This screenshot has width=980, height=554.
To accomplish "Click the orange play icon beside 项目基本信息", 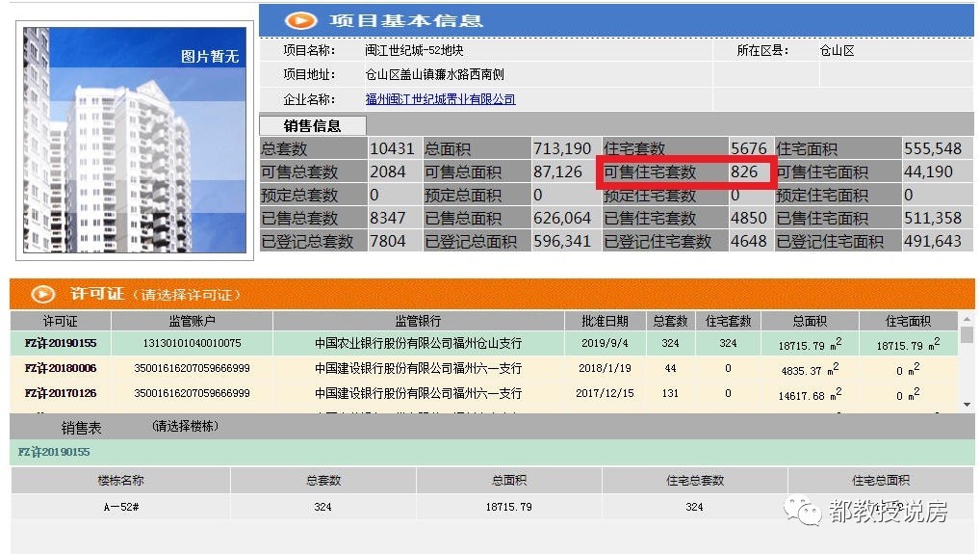I will 300,20.
